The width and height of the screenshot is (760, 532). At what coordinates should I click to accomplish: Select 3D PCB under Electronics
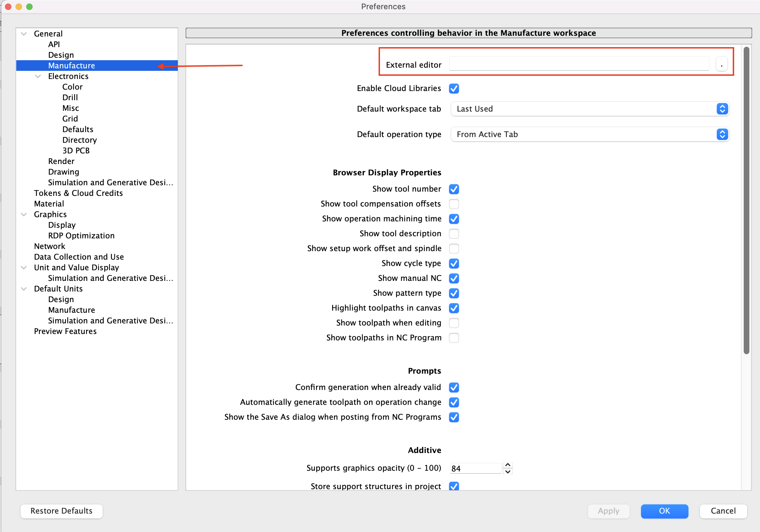[x=76, y=151]
